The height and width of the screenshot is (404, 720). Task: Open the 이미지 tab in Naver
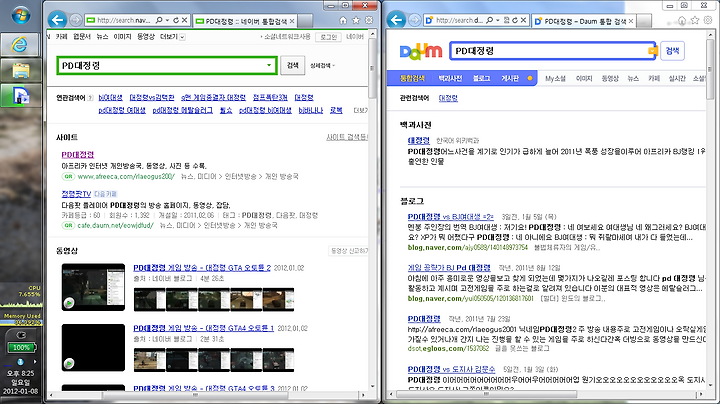[122, 37]
